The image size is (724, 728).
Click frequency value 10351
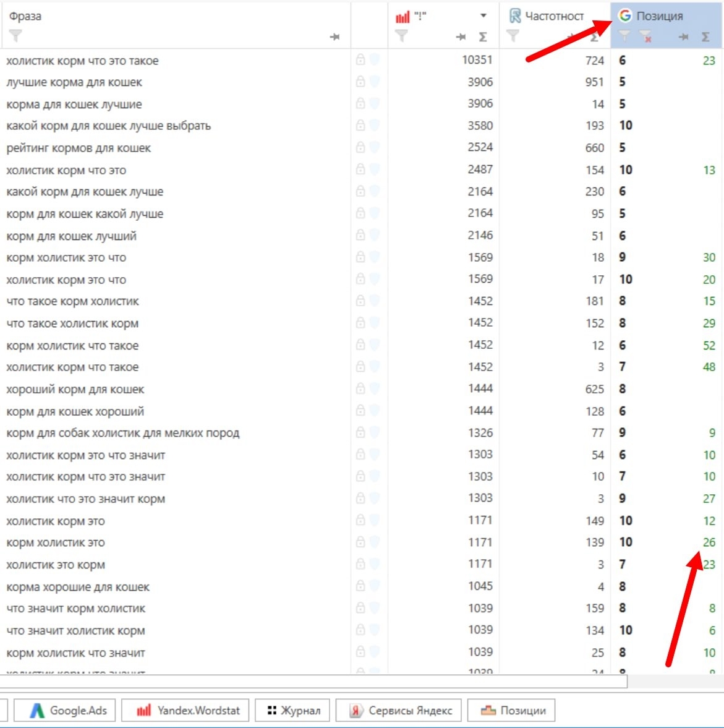(477, 60)
